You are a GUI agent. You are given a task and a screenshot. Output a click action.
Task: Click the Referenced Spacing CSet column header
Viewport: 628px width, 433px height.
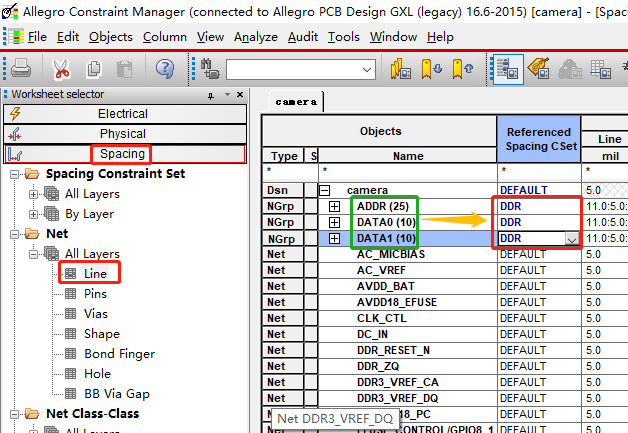coord(539,139)
